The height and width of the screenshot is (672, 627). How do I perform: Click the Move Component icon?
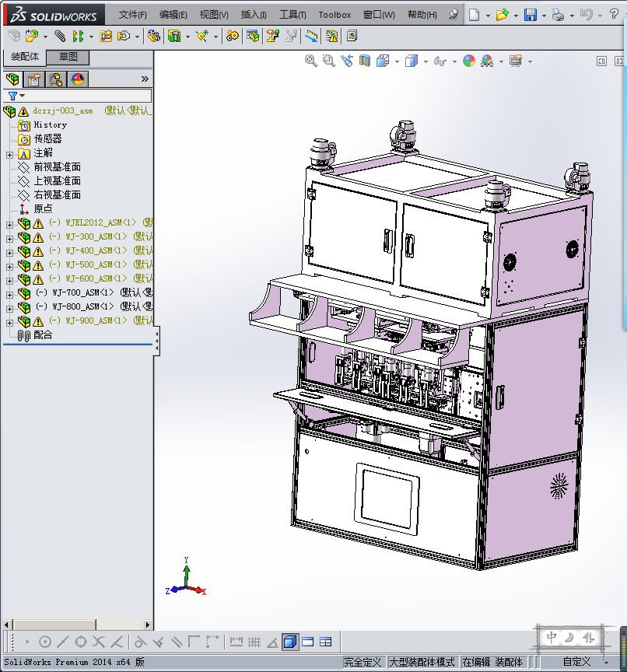[x=124, y=36]
